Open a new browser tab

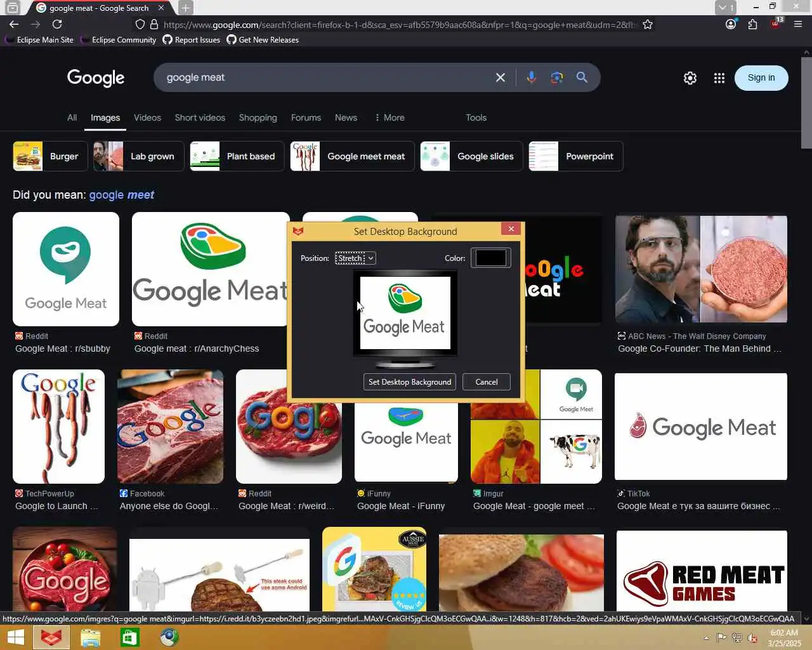(185, 8)
